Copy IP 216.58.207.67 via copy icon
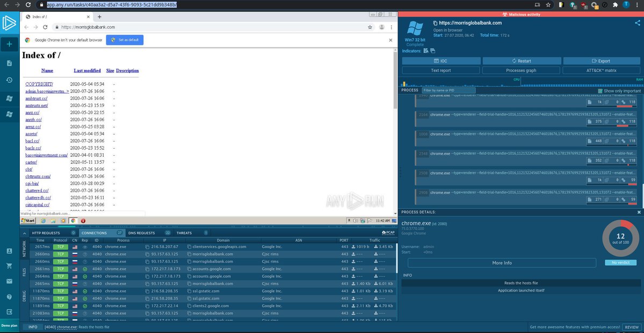 pyautogui.click(x=148, y=247)
